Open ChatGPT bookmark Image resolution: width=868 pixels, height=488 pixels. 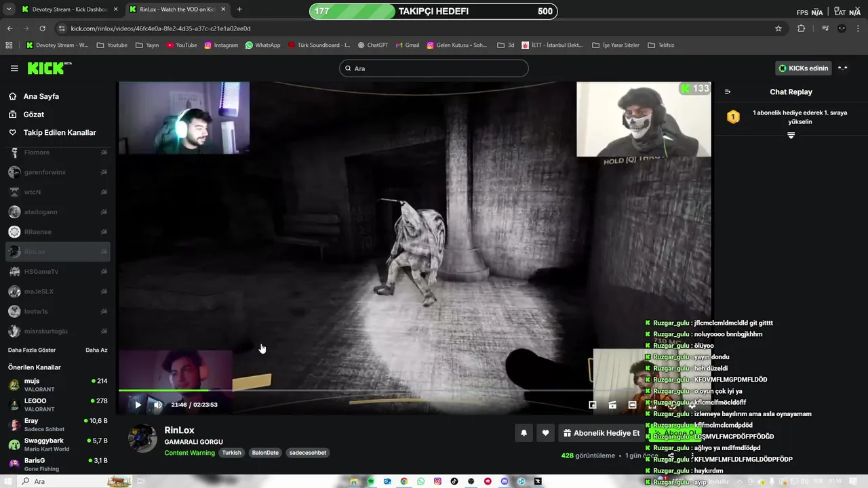tap(373, 45)
